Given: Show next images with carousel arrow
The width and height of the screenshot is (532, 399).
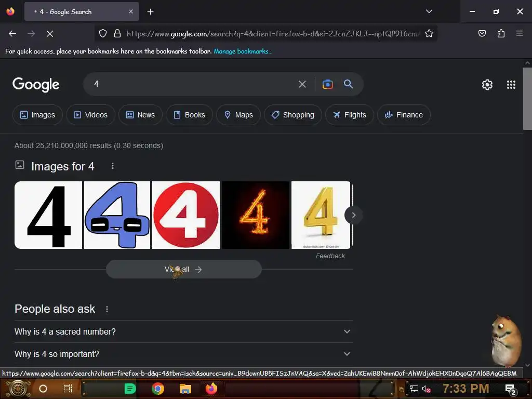Looking at the screenshot, I should coord(353,215).
